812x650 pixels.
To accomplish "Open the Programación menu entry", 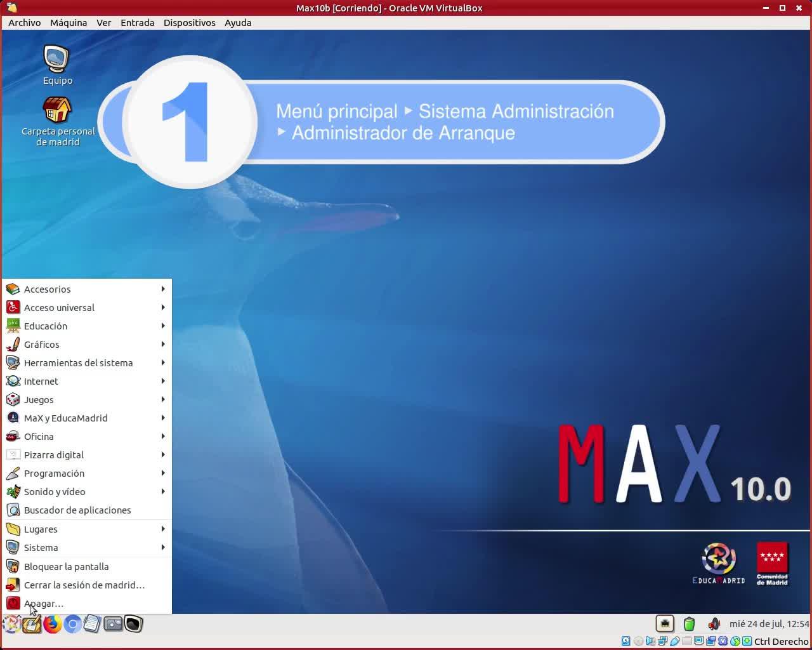I will (x=87, y=473).
